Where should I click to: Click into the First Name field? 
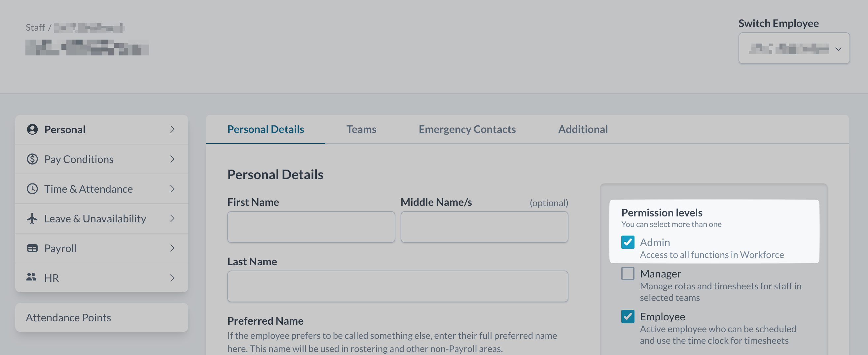click(x=311, y=227)
